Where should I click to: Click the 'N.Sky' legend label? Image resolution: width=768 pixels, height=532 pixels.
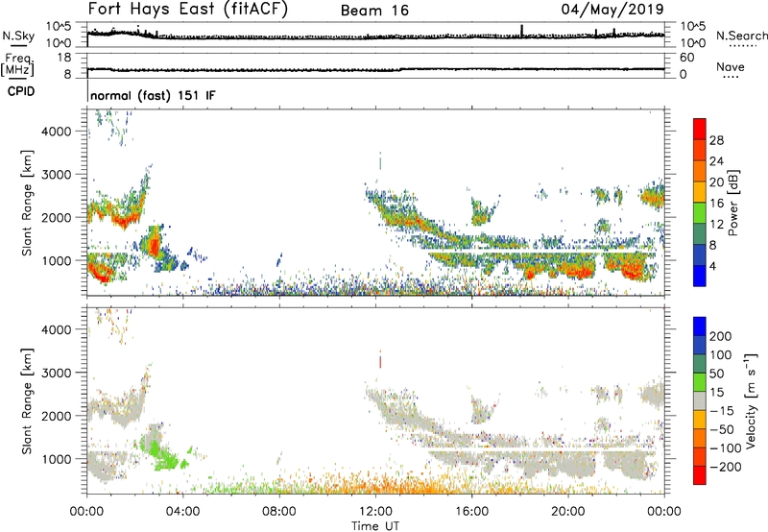tap(18, 36)
